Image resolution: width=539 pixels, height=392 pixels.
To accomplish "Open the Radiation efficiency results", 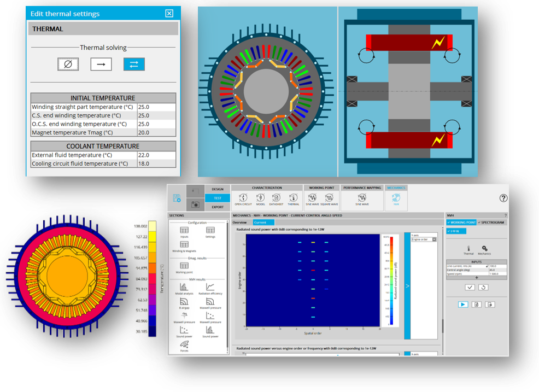I will (x=210, y=289).
